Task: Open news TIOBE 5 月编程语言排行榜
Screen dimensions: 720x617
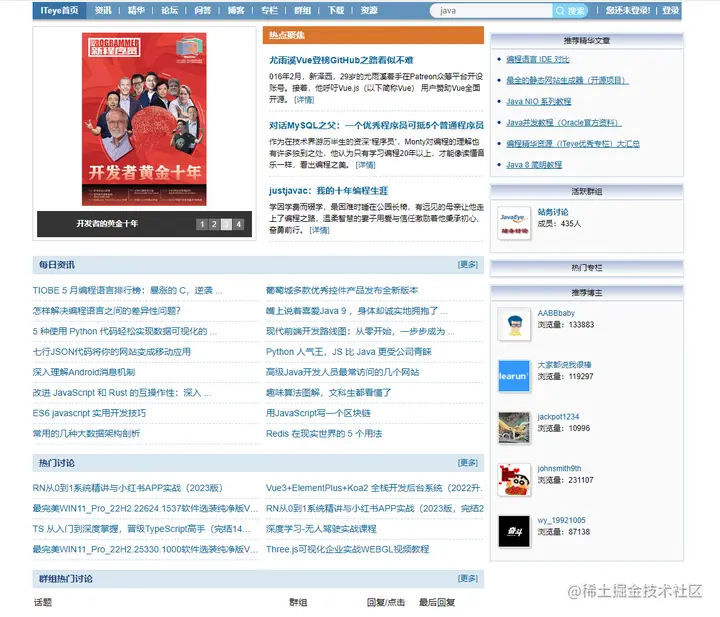Action: (127, 291)
